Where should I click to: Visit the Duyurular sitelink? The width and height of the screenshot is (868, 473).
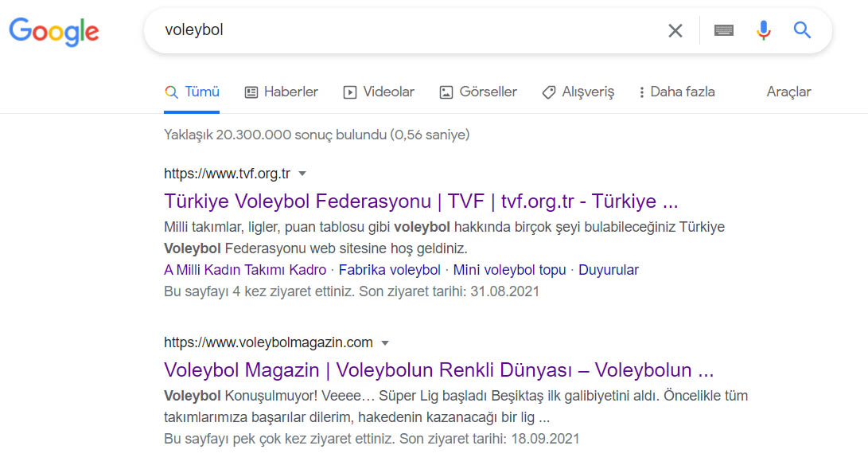608,270
